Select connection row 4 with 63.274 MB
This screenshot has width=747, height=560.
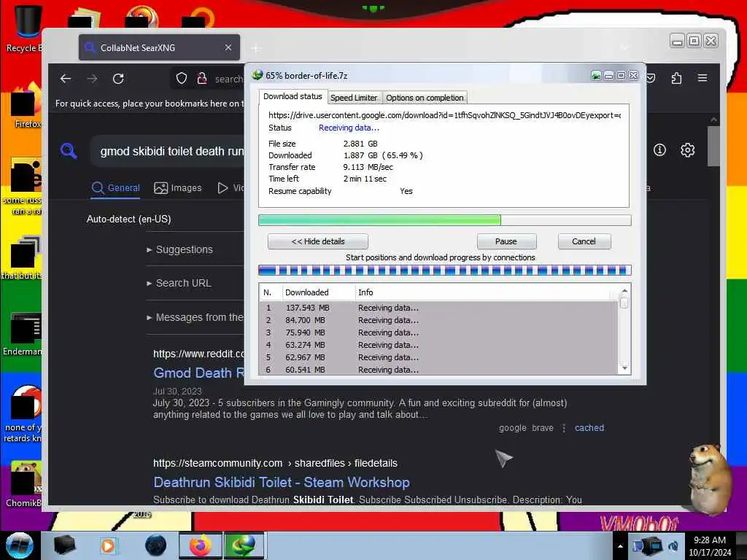click(438, 345)
